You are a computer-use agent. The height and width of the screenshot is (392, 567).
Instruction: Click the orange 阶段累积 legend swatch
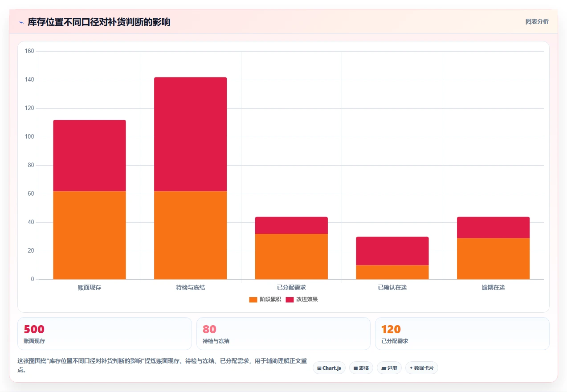(253, 299)
